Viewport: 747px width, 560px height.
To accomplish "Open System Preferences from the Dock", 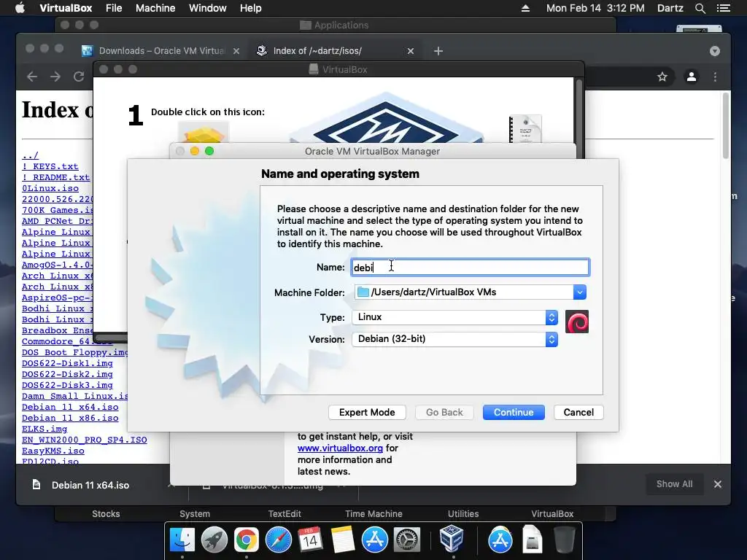I will click(406, 540).
